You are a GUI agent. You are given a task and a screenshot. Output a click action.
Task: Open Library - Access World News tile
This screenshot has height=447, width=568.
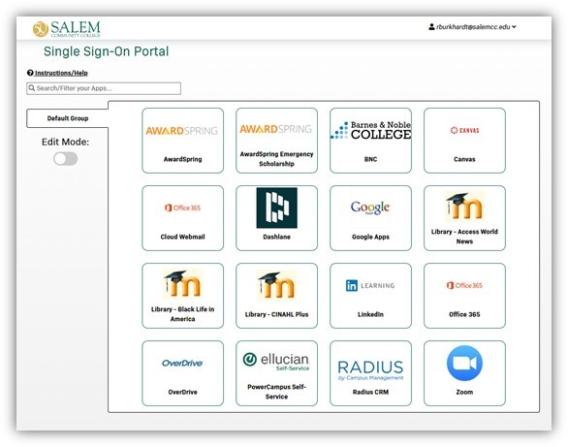(x=464, y=218)
